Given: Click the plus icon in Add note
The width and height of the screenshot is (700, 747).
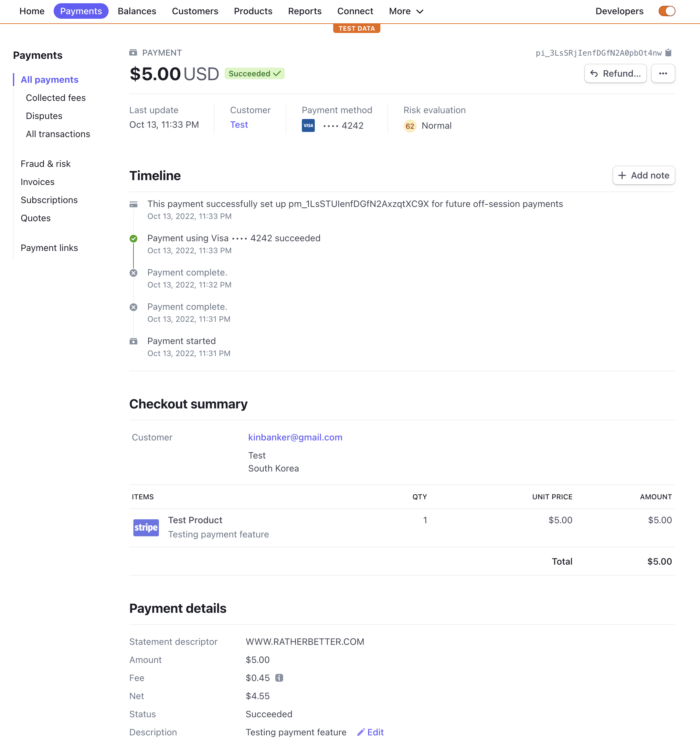Looking at the screenshot, I should pos(622,176).
